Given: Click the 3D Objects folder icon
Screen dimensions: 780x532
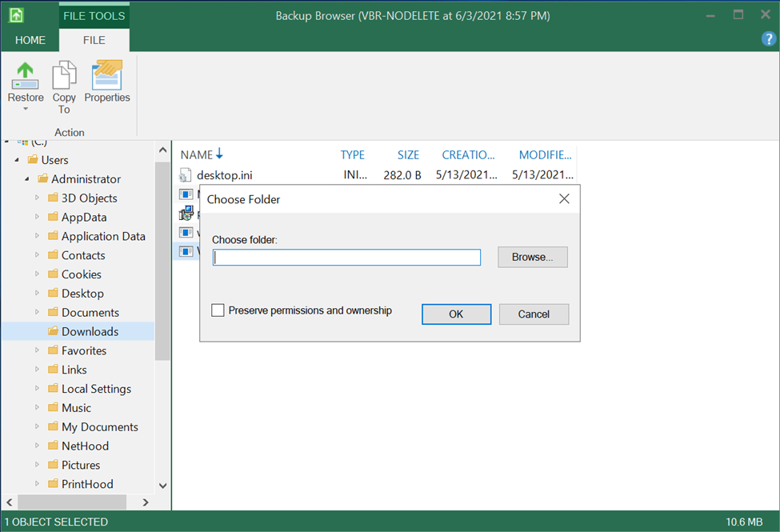Looking at the screenshot, I should pyautogui.click(x=53, y=198).
